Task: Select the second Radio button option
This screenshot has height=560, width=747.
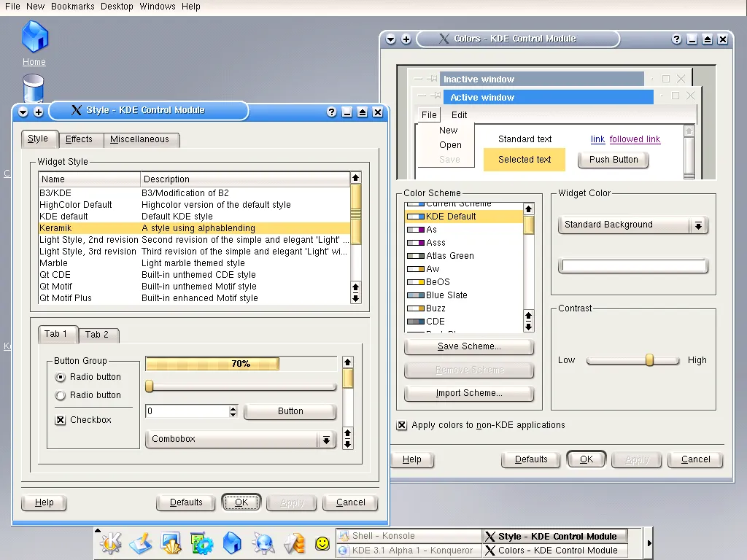Action: [x=61, y=395]
